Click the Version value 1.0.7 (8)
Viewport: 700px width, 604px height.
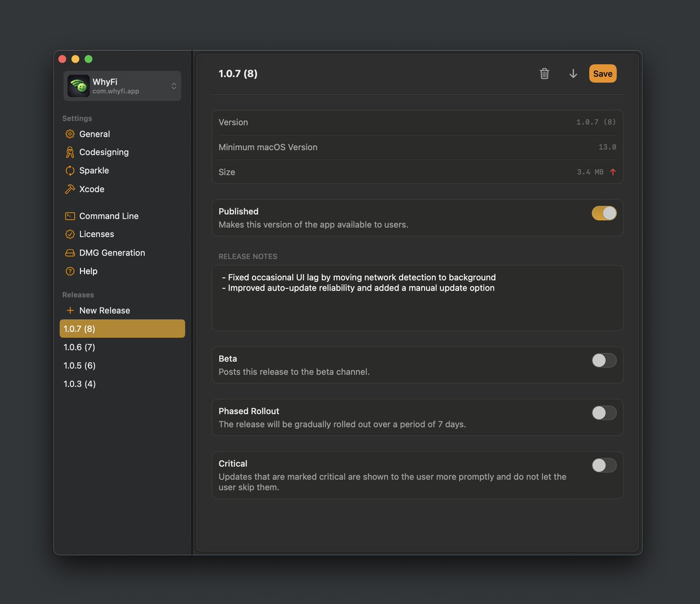[x=596, y=123]
